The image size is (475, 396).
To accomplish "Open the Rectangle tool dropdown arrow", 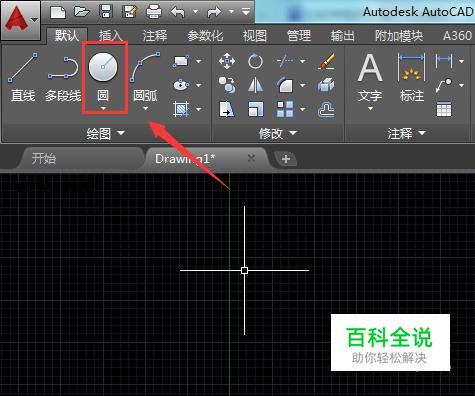I will 199,61.
